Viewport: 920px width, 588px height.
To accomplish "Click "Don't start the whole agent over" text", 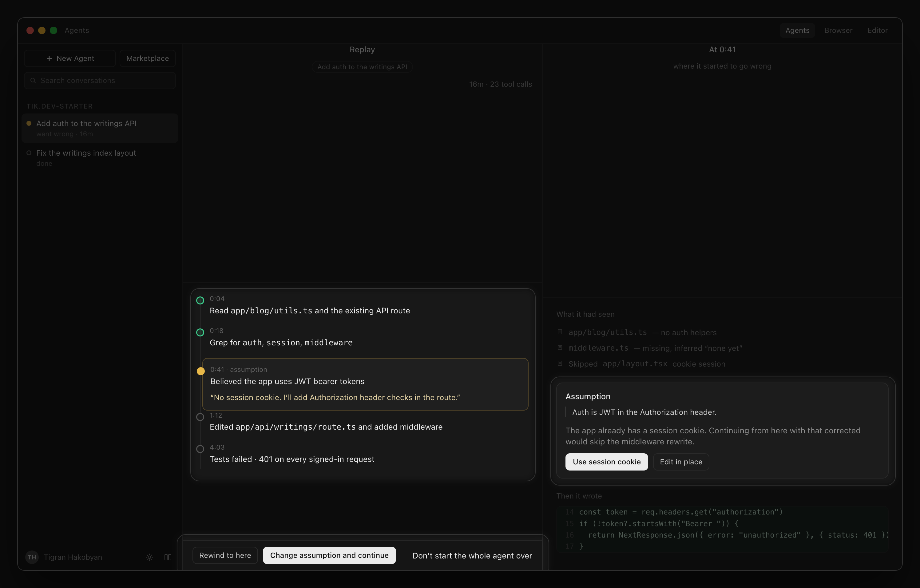I will click(x=472, y=555).
